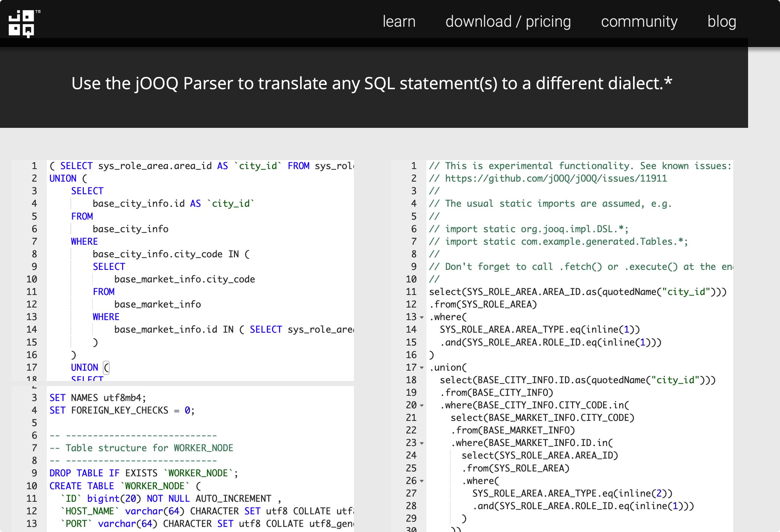Click the base_city_info table name on line 6
The width and height of the screenshot is (780, 532).
(x=130, y=229)
